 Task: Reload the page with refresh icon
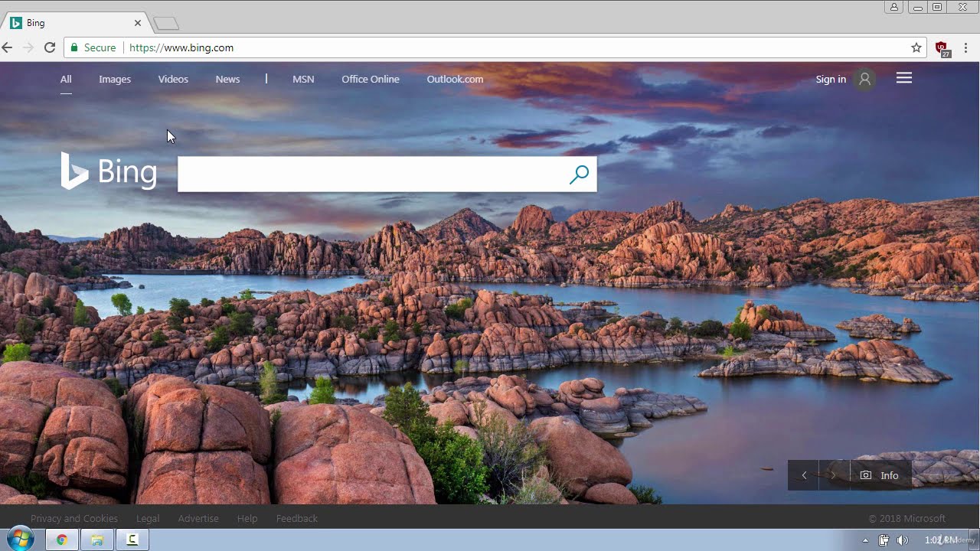[50, 47]
